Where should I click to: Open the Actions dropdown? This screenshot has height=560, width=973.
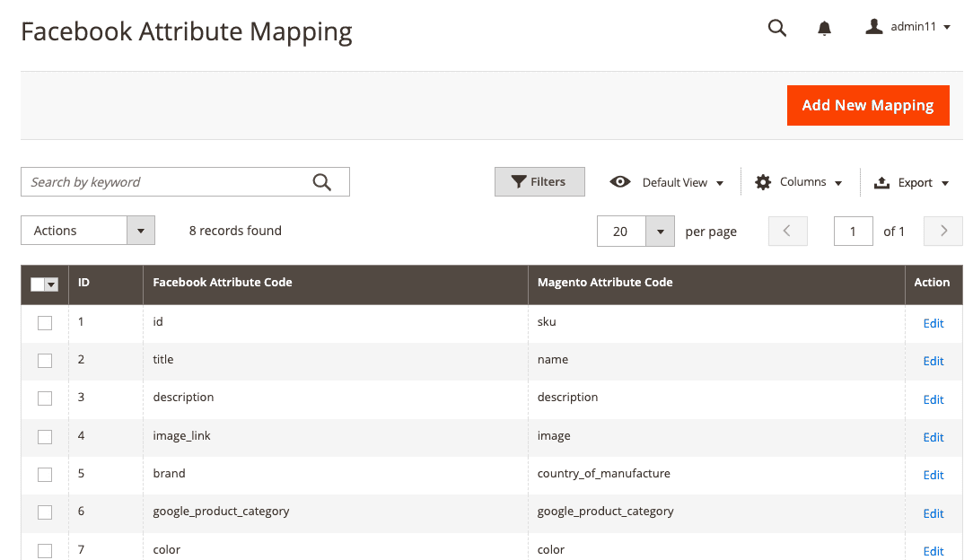click(x=88, y=231)
